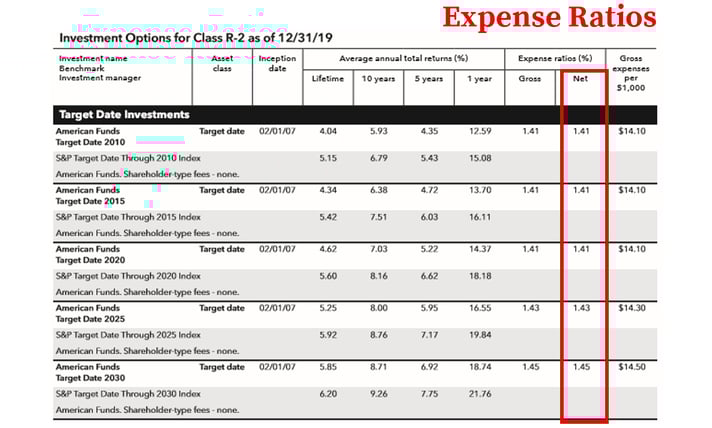Click gross expenses value $14.50
This screenshot has height=428, width=712.
[632, 367]
